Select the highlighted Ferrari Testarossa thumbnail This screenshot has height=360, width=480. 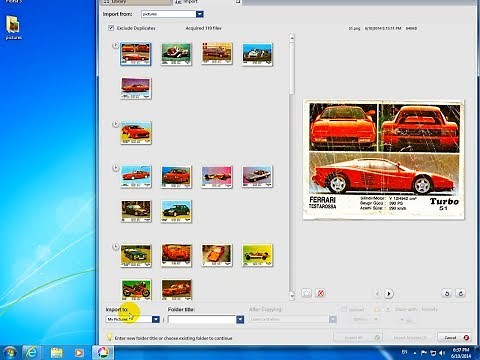click(136, 54)
